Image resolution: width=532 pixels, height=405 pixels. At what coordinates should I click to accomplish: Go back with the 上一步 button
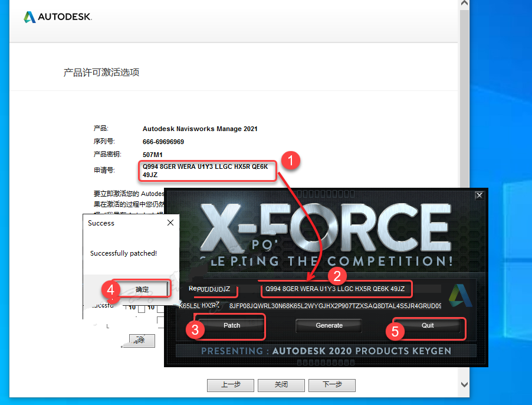click(231, 385)
